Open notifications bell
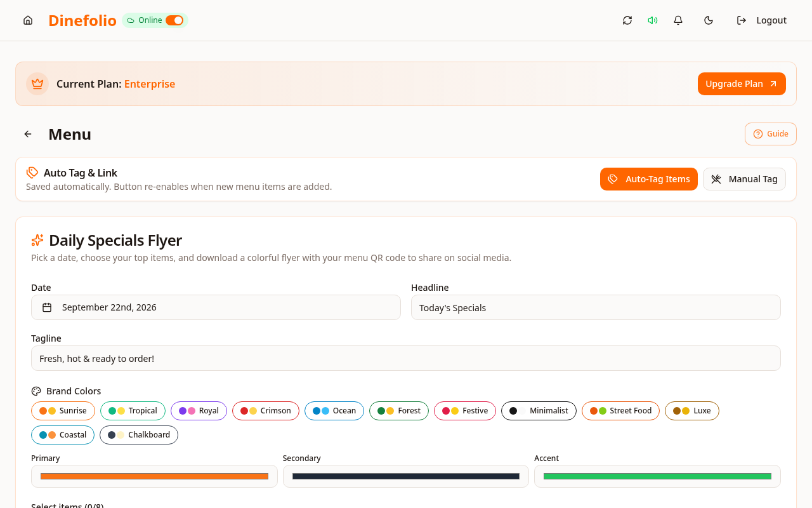Image resolution: width=812 pixels, height=508 pixels. (x=678, y=20)
